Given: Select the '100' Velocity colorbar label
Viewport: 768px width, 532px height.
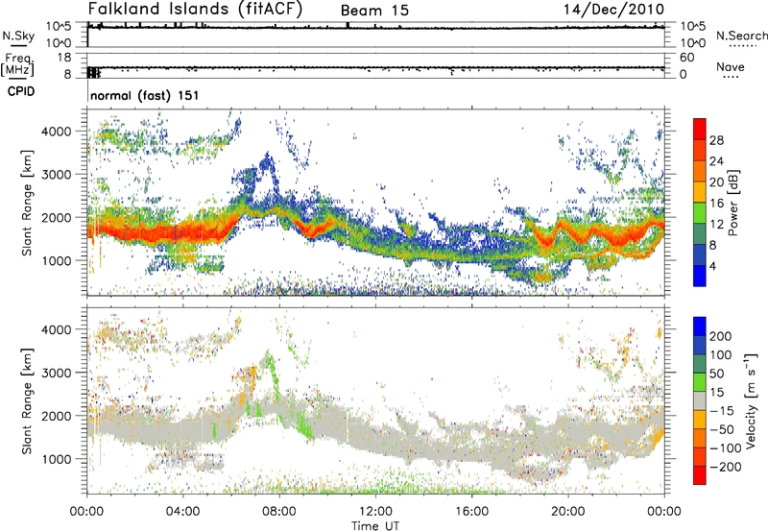Looking at the screenshot, I should coord(721,354).
